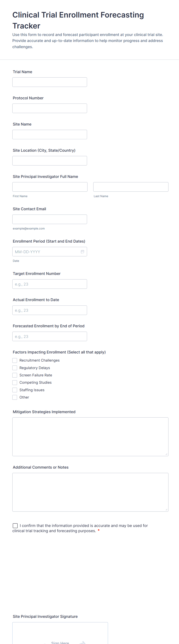Mark the Staffing Issues checkbox

[x=15, y=390]
